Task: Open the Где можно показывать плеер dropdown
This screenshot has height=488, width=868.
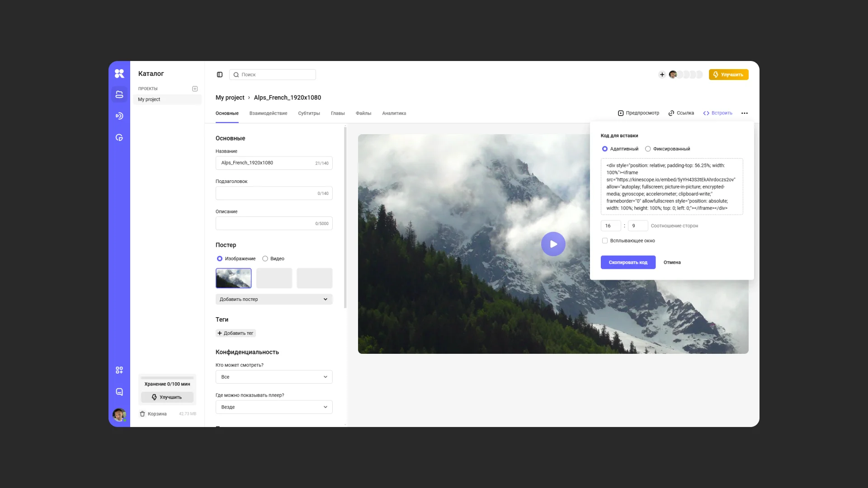Action: point(274,407)
